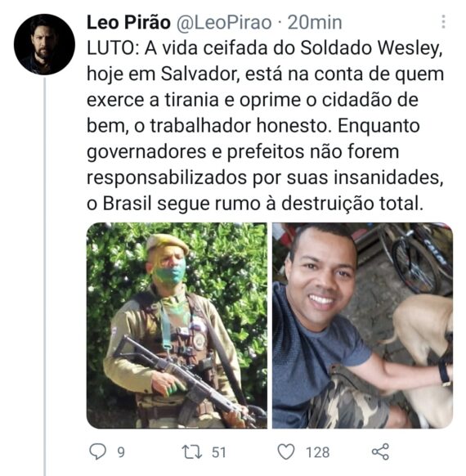
Task: Open the Leo Pirão display name link
Action: 128,23
